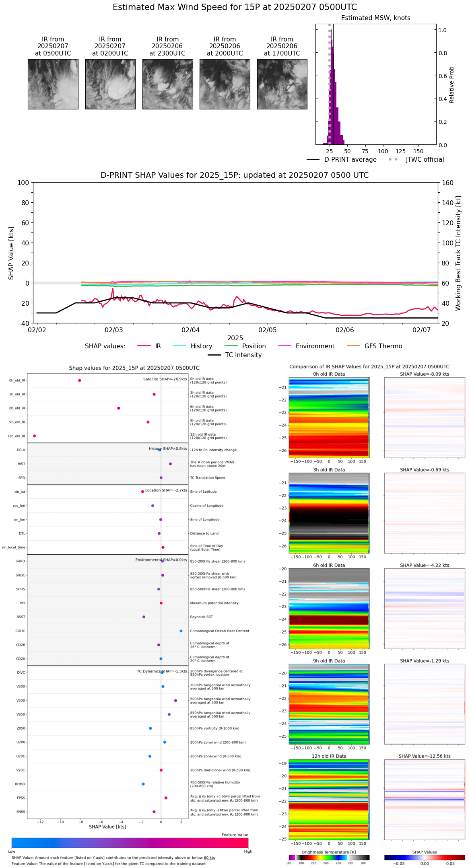The width and height of the screenshot is (470, 868).
Task: Click the IR thumbnail from 20250207 at 0500UTC
Action: [53, 84]
